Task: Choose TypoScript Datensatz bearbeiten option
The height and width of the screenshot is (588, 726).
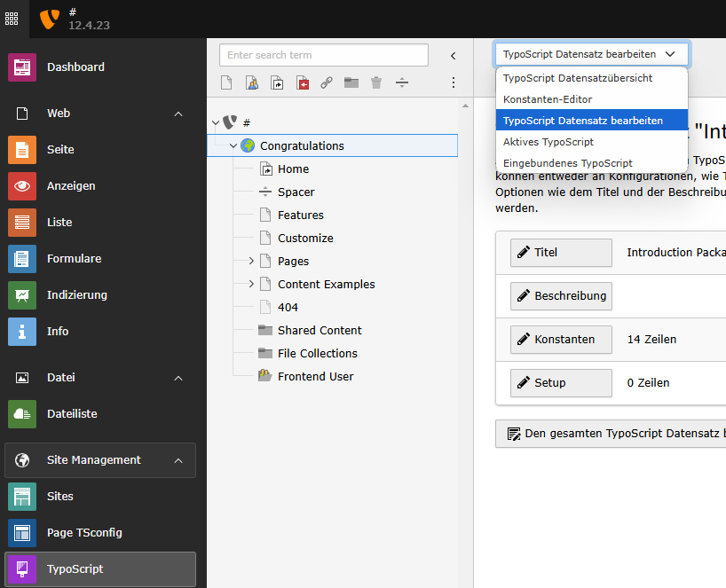Action: point(592,121)
